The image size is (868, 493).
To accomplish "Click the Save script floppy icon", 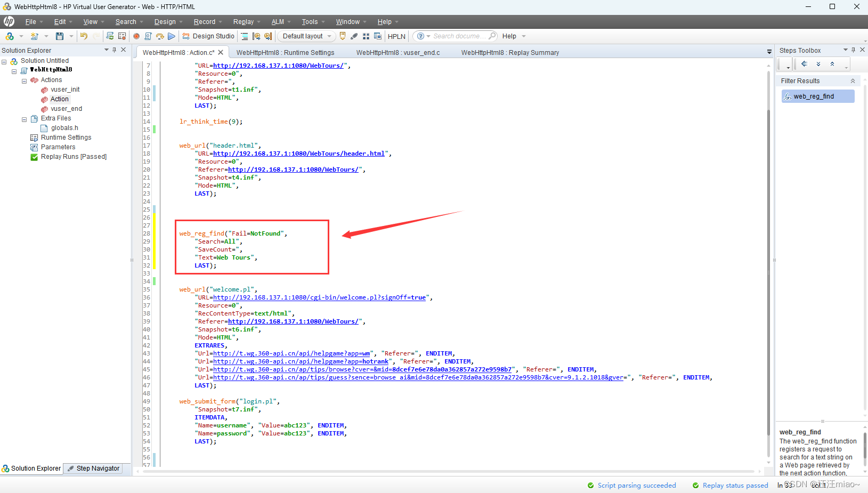I will pyautogui.click(x=60, y=36).
